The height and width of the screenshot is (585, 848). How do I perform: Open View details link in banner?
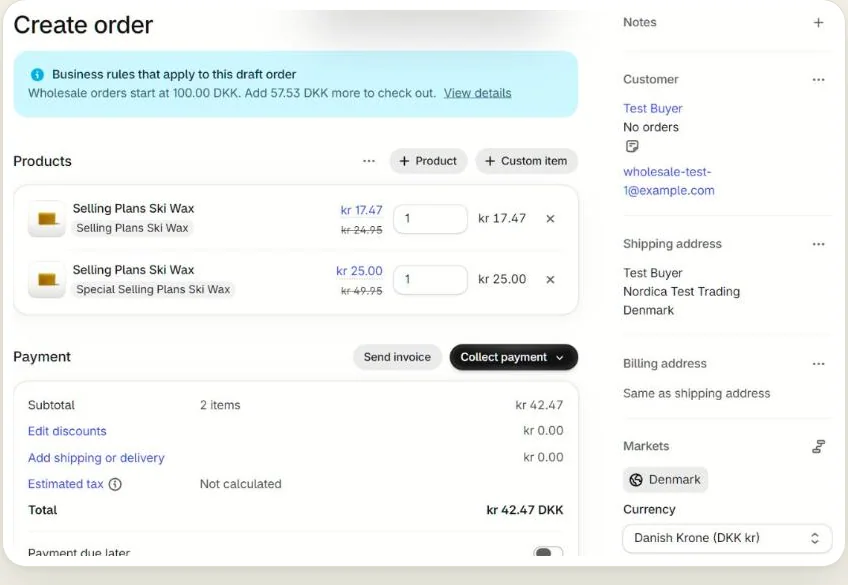tap(477, 93)
